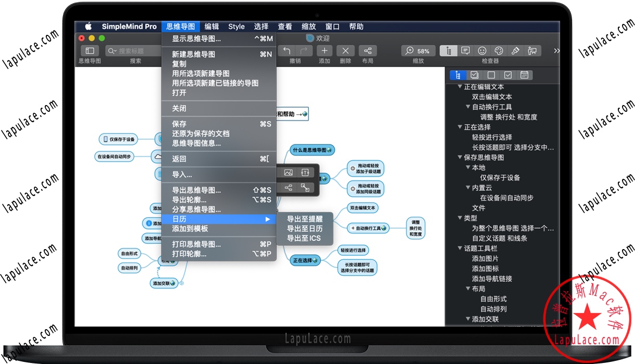Image resolution: width=635 pixels, height=364 pixels.
Task: Click the Add (添加) plus icon
Action: pyautogui.click(x=324, y=50)
